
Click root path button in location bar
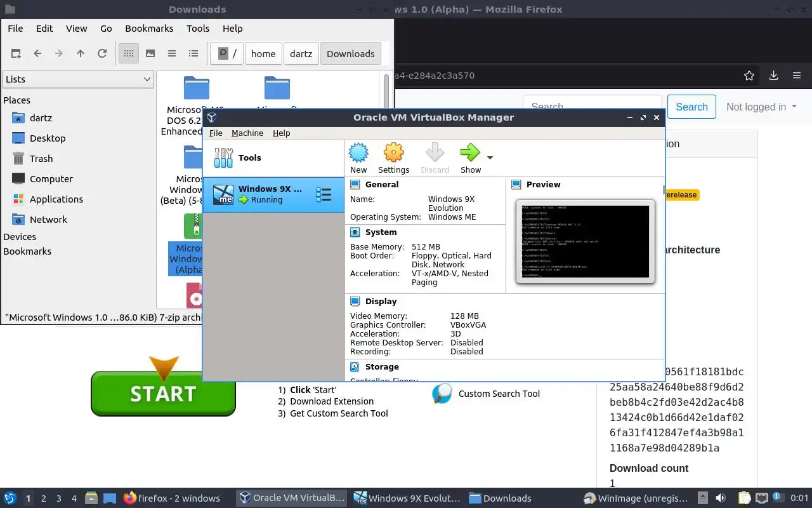tap(227, 54)
